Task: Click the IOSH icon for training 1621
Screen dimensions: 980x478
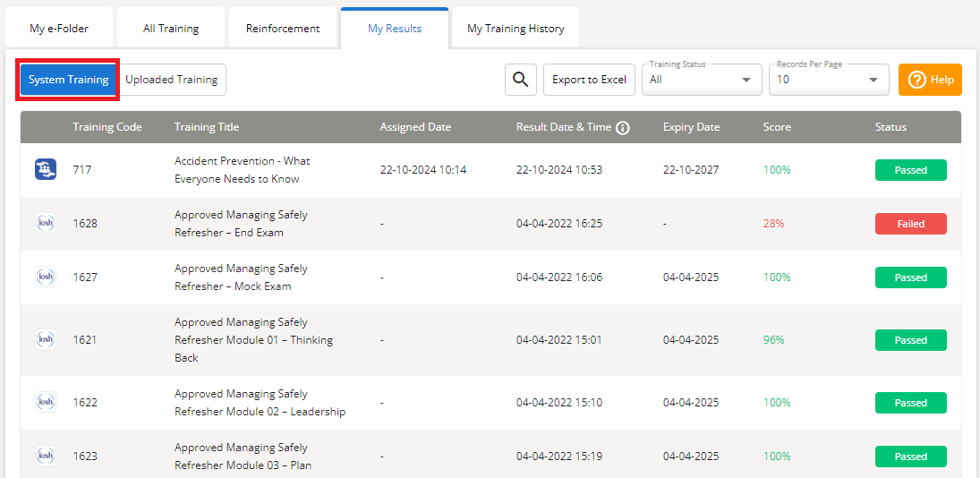Action: point(46,339)
